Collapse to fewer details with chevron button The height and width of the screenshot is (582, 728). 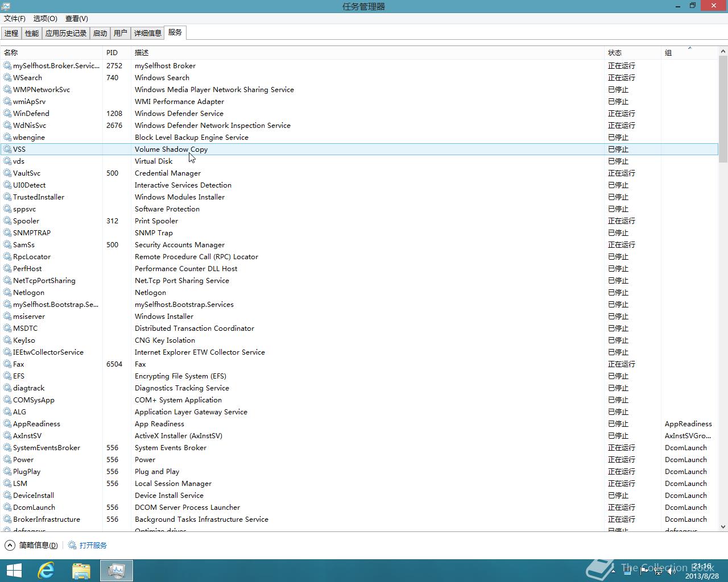(x=10, y=545)
